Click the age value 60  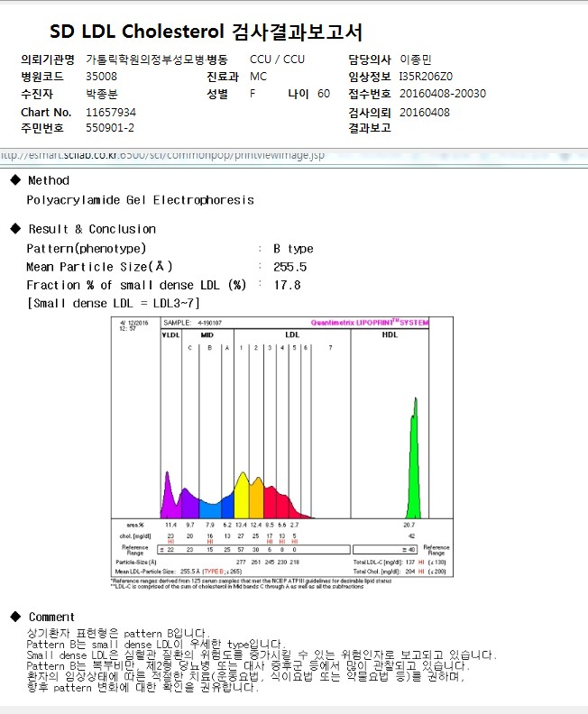pos(324,94)
